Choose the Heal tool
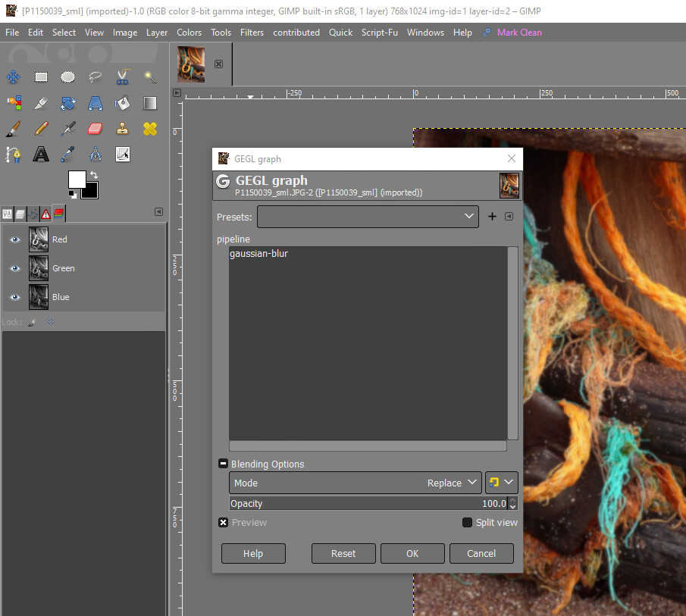This screenshot has width=686, height=616. click(149, 128)
